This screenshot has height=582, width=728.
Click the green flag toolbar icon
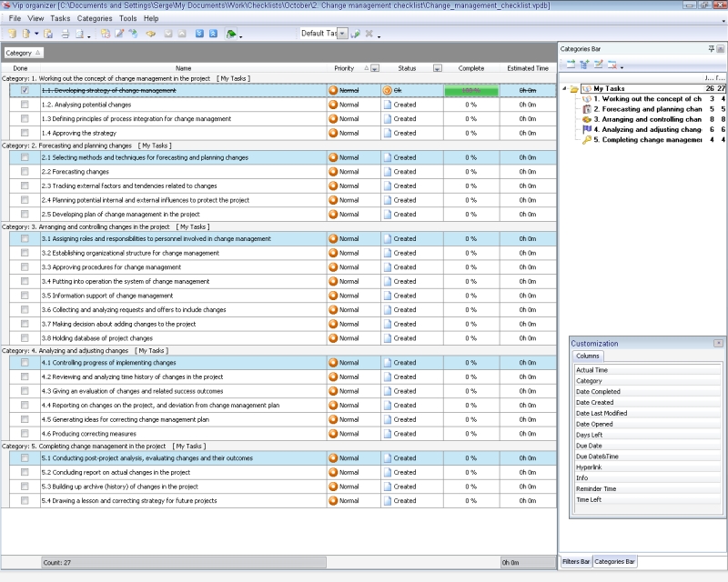coord(231,34)
